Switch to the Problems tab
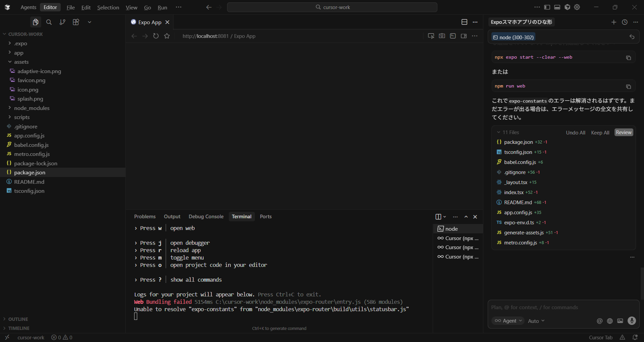 coord(145,217)
